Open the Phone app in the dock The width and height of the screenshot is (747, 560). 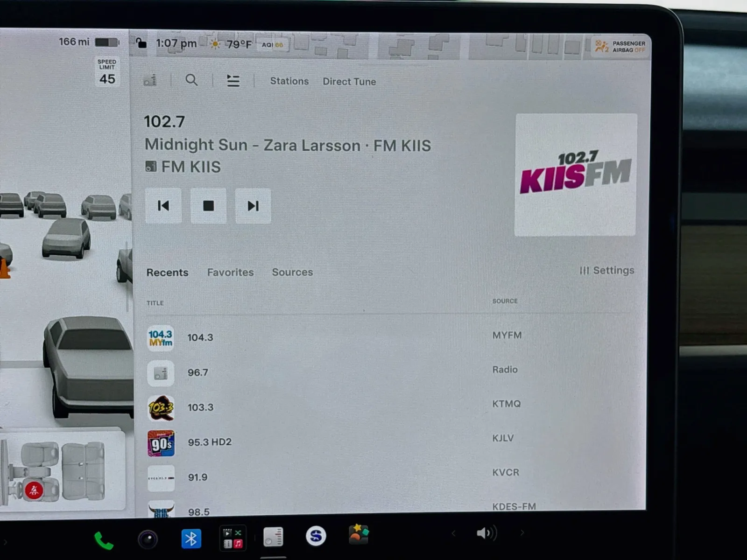(104, 540)
